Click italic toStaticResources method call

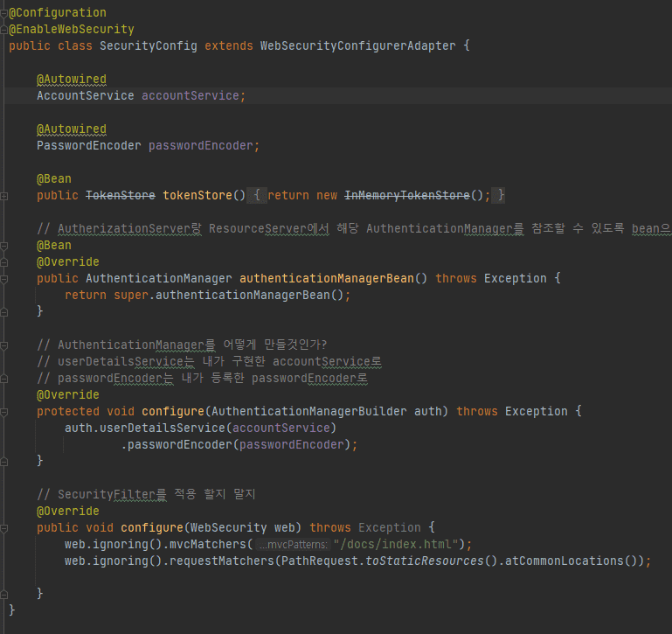(x=425, y=561)
